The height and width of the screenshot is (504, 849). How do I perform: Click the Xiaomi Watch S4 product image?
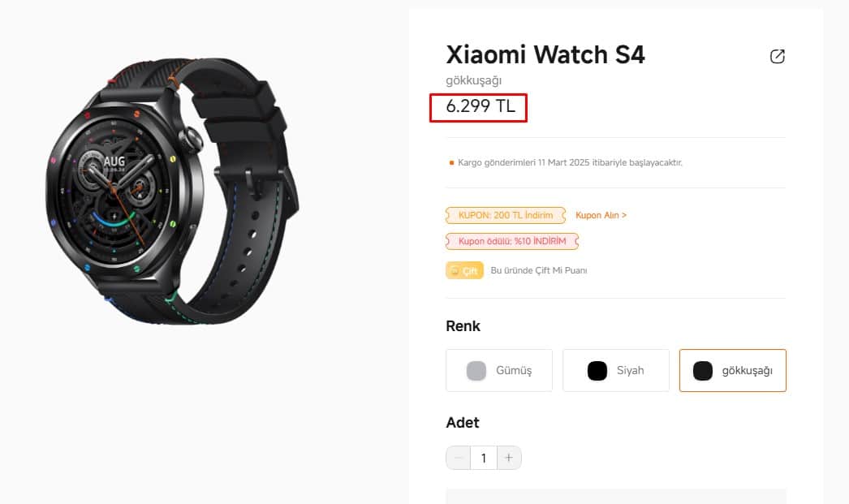(x=172, y=191)
